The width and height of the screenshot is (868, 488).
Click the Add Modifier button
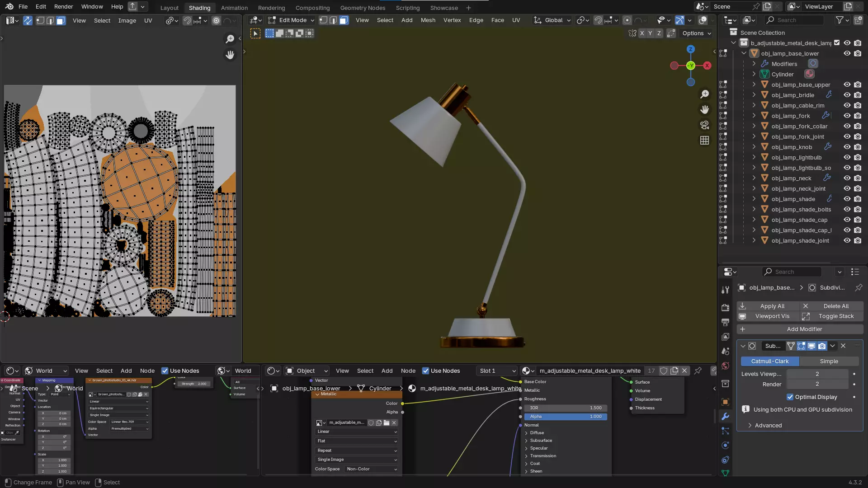point(800,329)
